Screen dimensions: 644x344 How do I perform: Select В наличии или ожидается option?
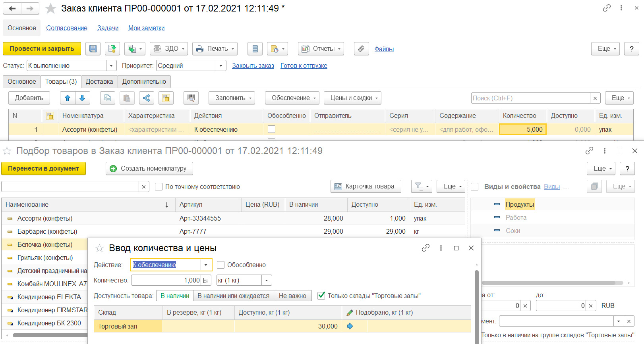[x=234, y=296]
